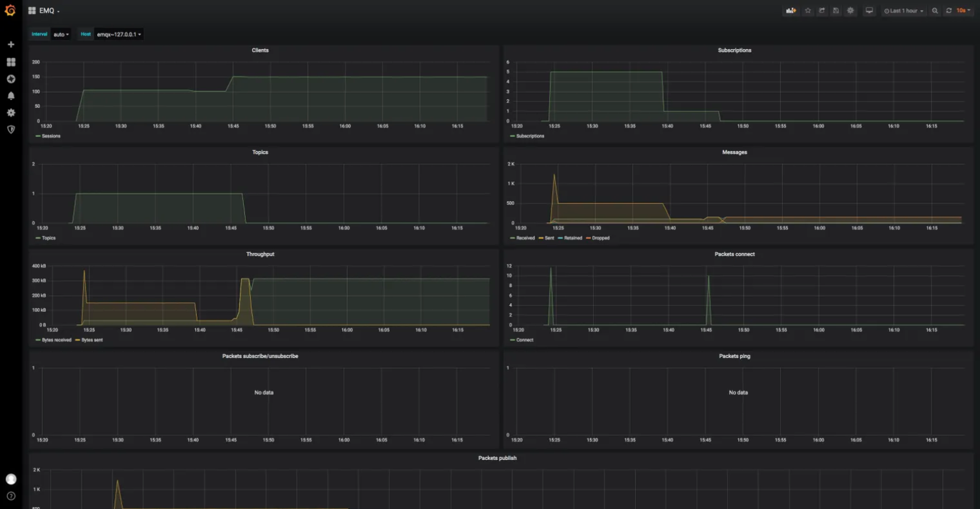Click the Share dashboard icon
The width and height of the screenshot is (980, 509).
coord(822,11)
